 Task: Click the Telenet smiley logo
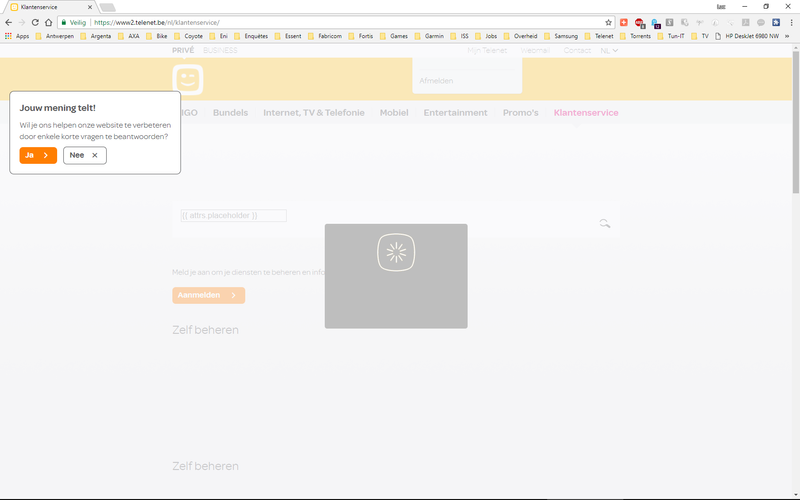click(x=187, y=79)
